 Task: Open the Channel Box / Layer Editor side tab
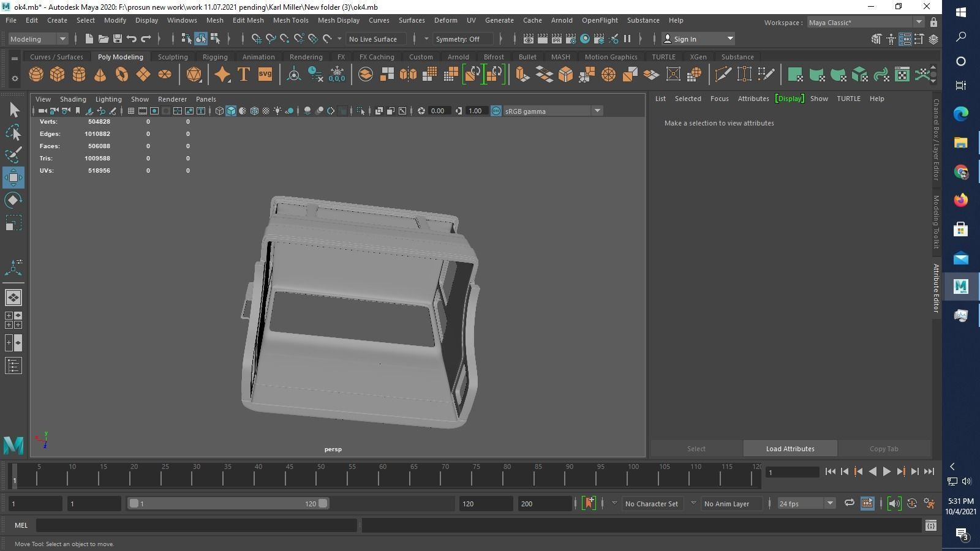pos(936,139)
